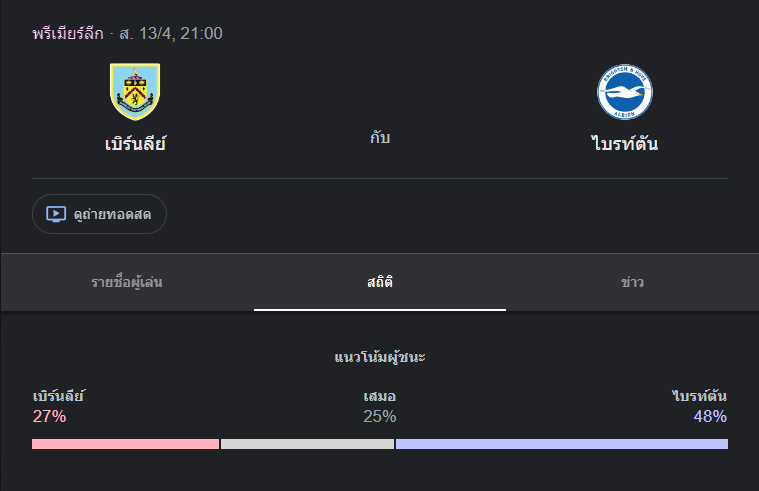Click the 27% Burnley win percentage
Viewport: 759px width, 491px height.
pyautogui.click(x=49, y=416)
